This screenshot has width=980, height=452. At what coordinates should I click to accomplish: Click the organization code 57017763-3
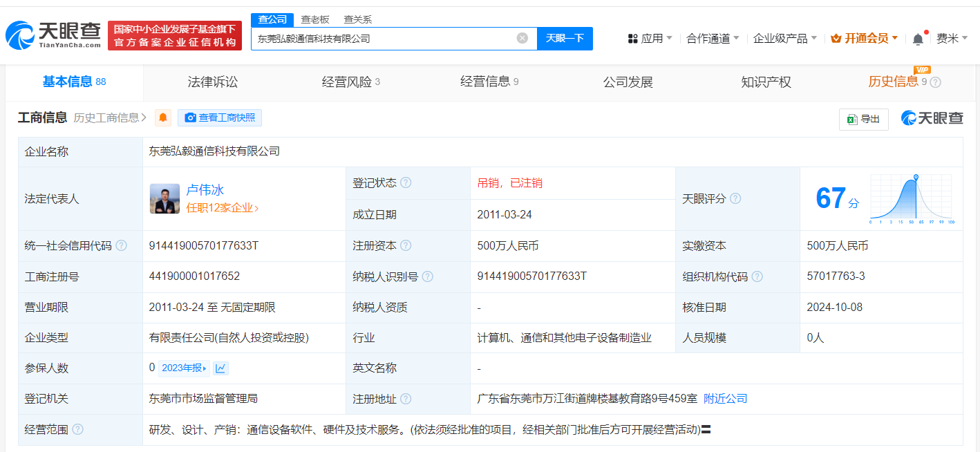click(x=836, y=276)
